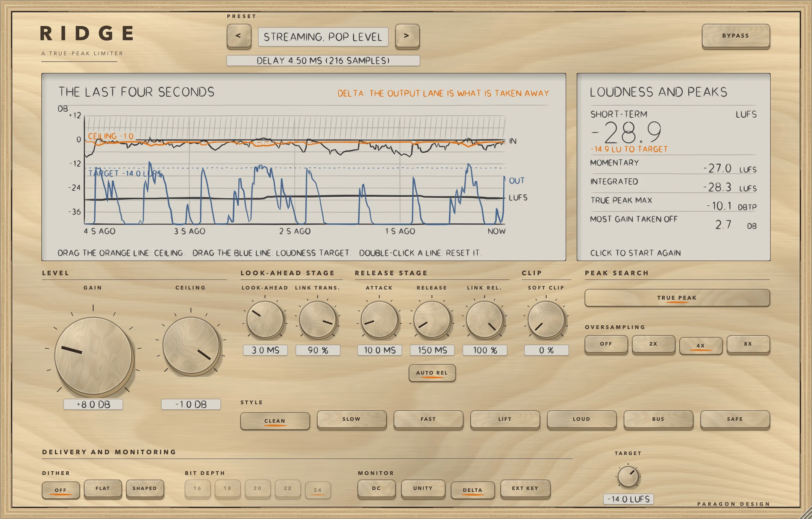The image size is (812, 519).
Task: Click the Ceiling knob
Action: coord(191,346)
